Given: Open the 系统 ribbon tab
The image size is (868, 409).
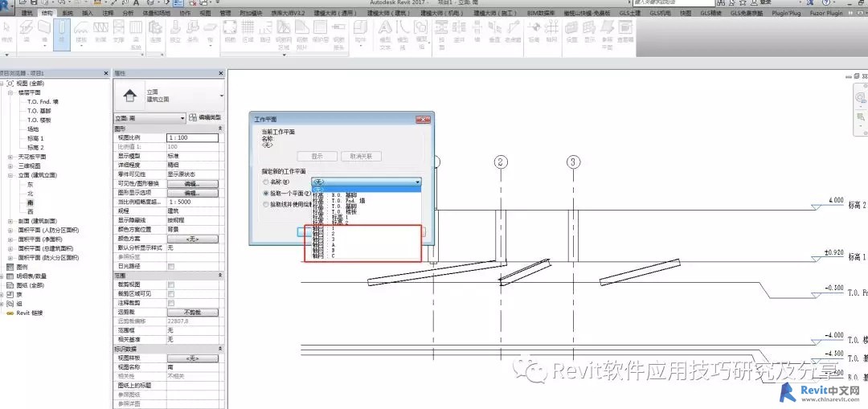Looking at the screenshot, I should coord(67,12).
